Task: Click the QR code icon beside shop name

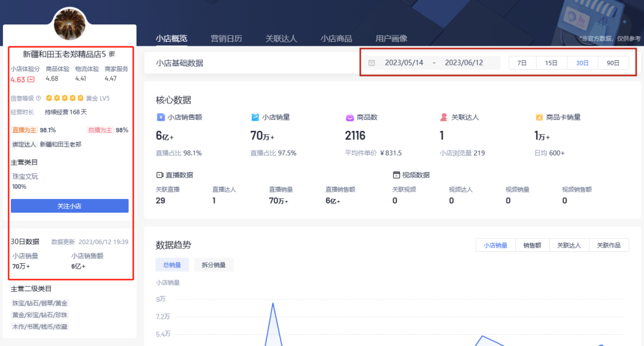Action: click(x=112, y=54)
